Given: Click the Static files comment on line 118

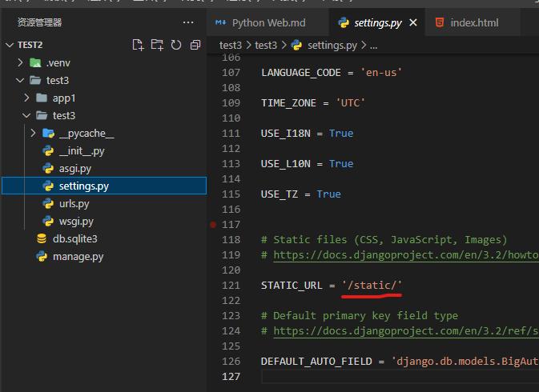Looking at the screenshot, I should 384,239.
